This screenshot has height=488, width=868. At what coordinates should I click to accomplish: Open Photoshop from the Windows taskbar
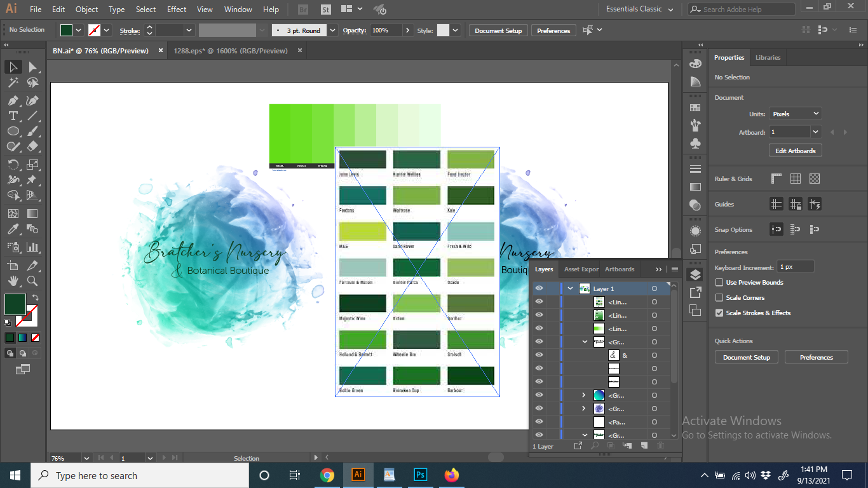pos(420,475)
